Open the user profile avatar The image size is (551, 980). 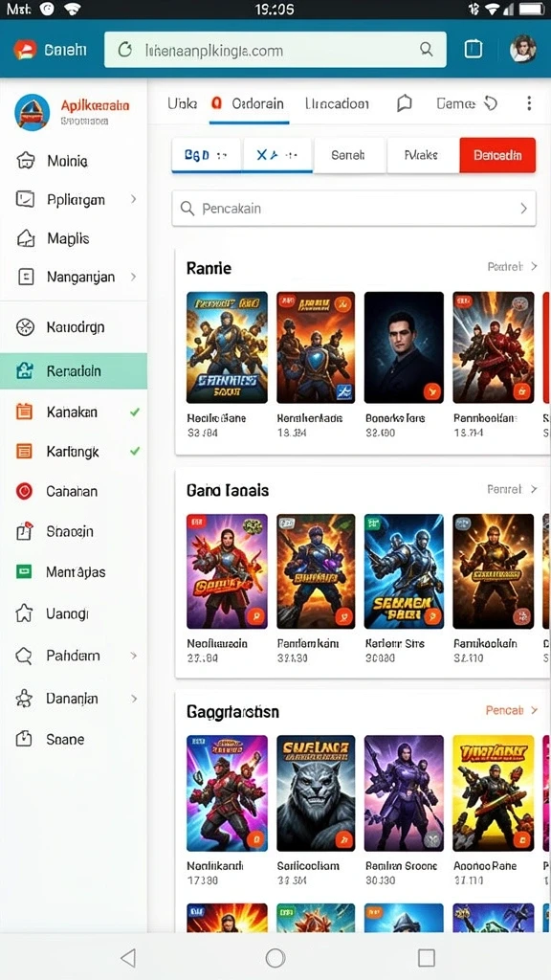(523, 49)
